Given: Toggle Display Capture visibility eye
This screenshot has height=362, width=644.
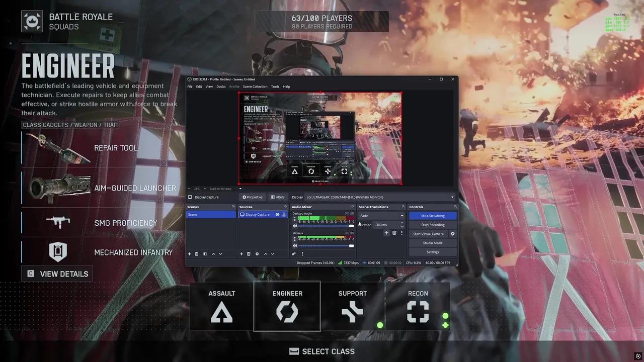Looking at the screenshot, I should tap(277, 215).
